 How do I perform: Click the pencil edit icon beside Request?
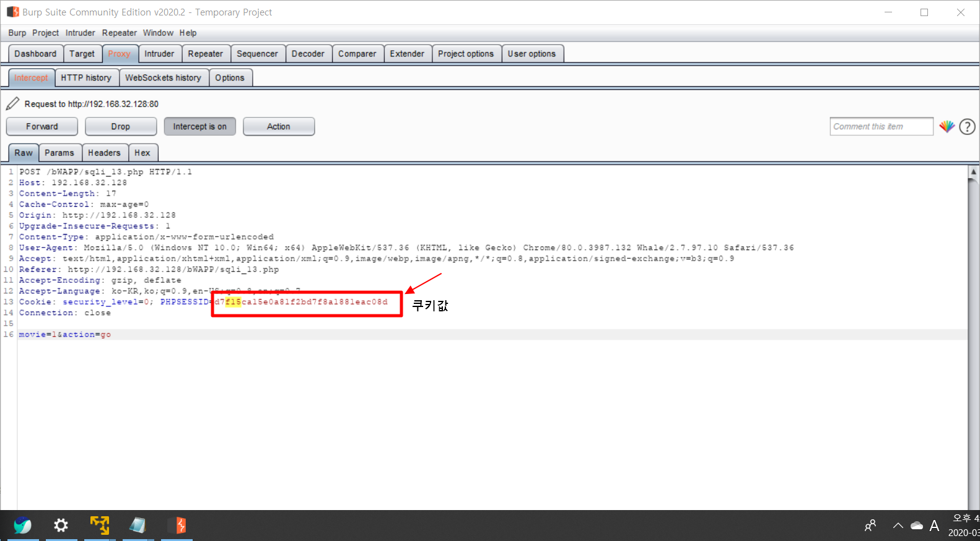click(x=12, y=103)
